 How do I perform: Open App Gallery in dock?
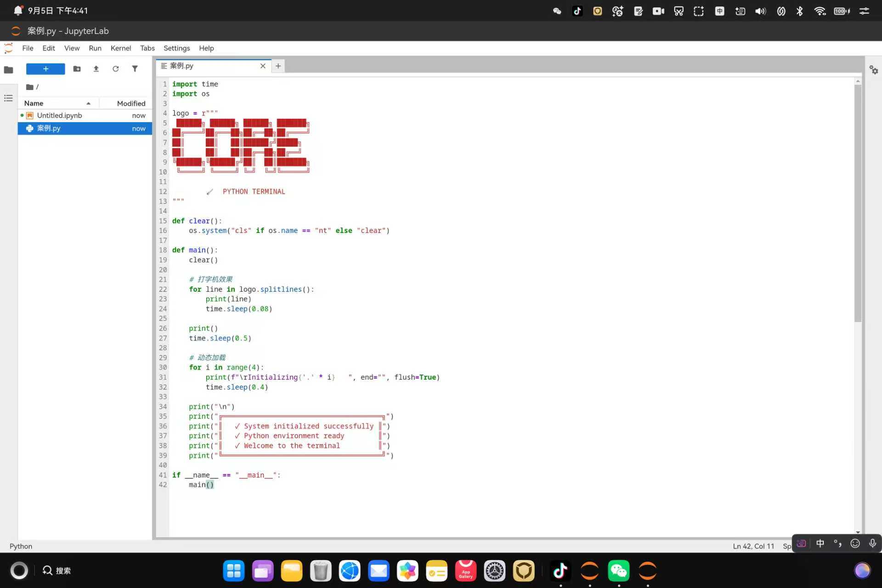(465, 571)
